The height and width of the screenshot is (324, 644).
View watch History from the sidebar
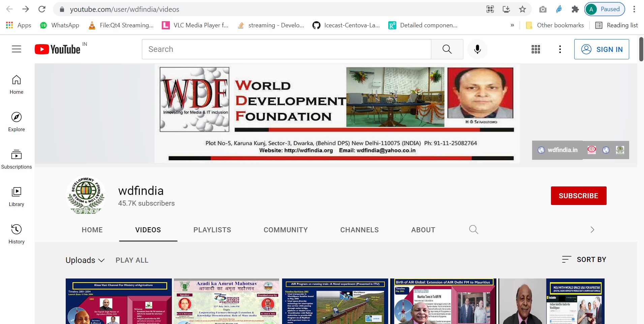coord(16,233)
